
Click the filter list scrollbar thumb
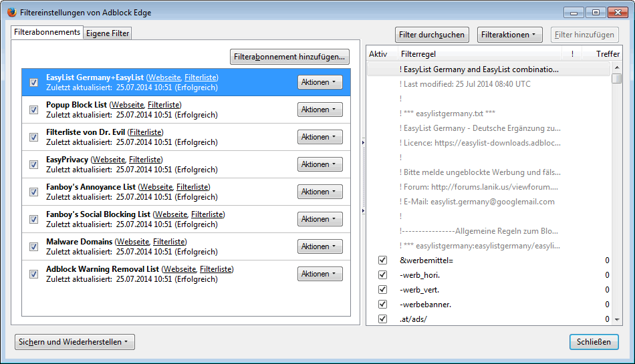click(x=617, y=78)
